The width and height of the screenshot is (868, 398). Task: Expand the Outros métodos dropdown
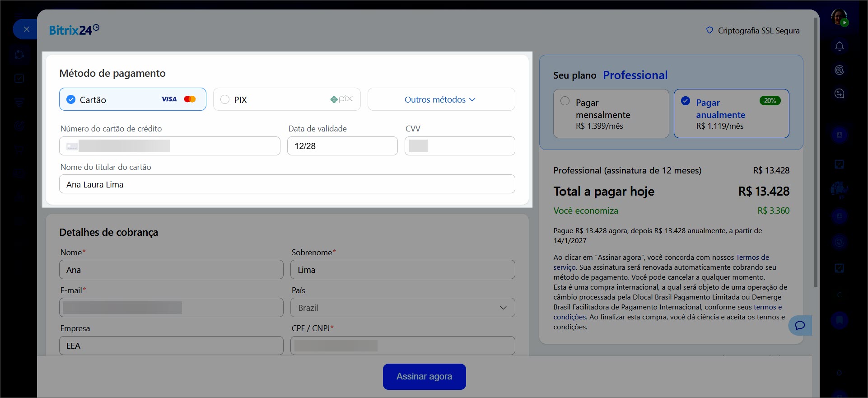click(440, 99)
